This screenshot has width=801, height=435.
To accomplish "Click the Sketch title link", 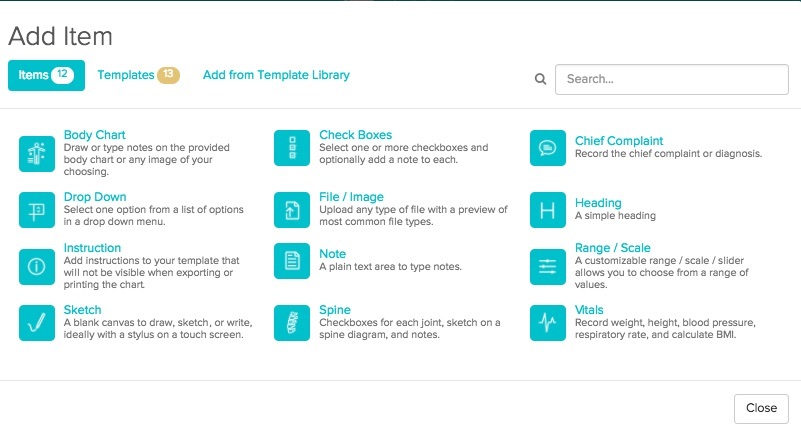I will 82,310.
